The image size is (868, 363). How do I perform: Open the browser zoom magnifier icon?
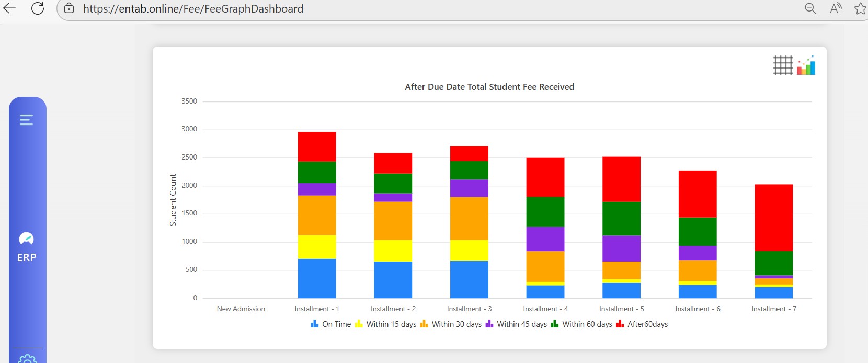click(810, 8)
